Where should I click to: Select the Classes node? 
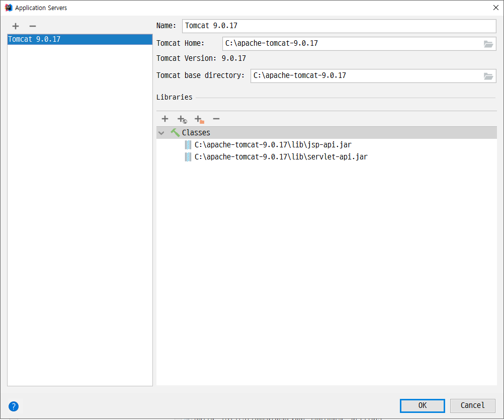click(x=326, y=133)
